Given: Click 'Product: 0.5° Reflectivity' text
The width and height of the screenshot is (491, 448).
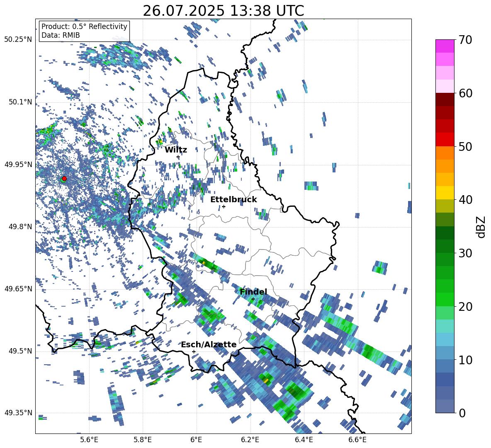Looking at the screenshot, I should coord(84,26).
